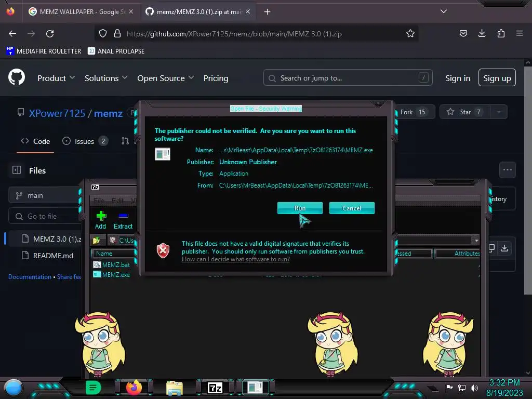Expand the list all tabs chevron
Screen dimensions: 532x399
tap(444, 11)
